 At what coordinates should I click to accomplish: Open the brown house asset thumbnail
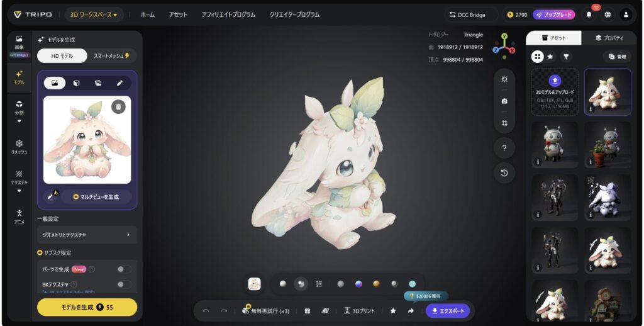[608, 301]
